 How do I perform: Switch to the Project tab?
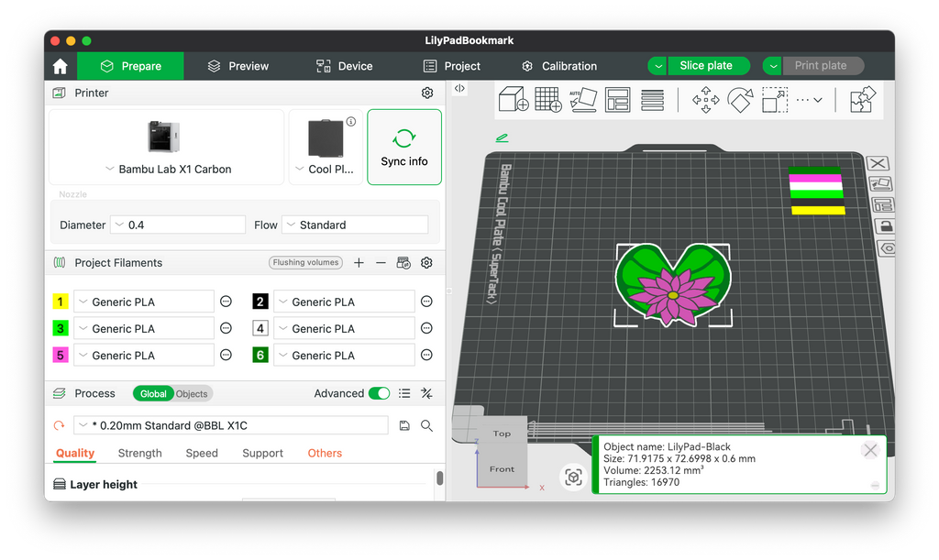(x=451, y=66)
